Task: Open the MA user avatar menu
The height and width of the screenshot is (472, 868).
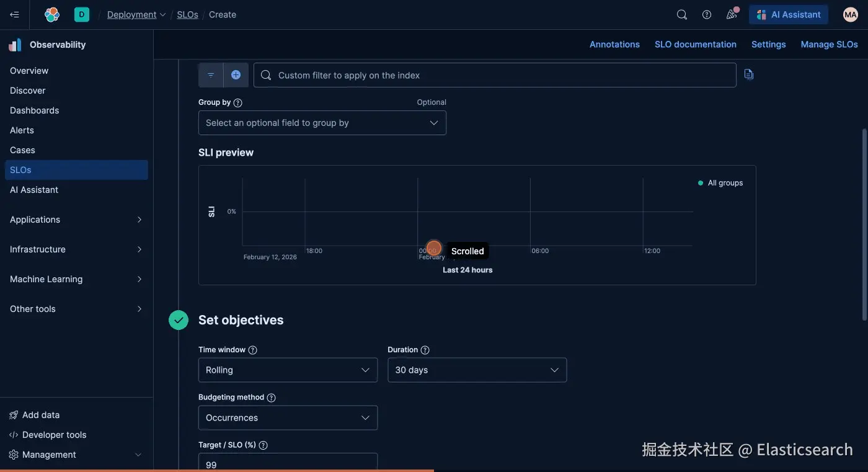Action: tap(851, 14)
